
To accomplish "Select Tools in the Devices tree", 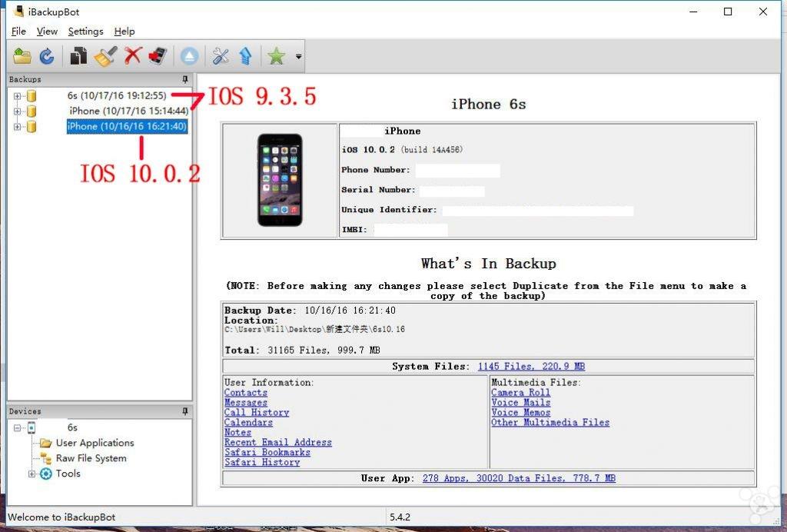I will click(x=68, y=474).
